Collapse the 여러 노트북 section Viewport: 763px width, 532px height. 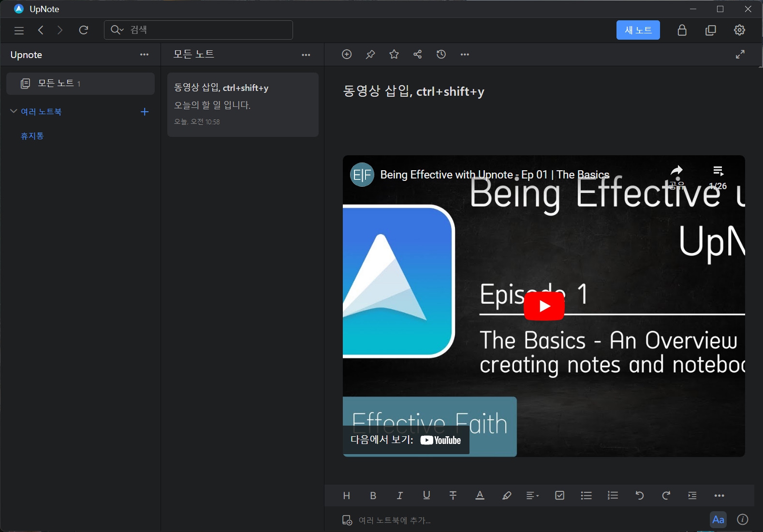click(14, 111)
